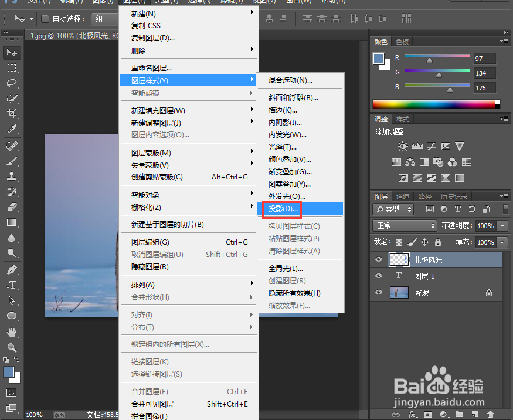Hide the 背景 layer
The image size is (513, 420).
coord(379,292)
